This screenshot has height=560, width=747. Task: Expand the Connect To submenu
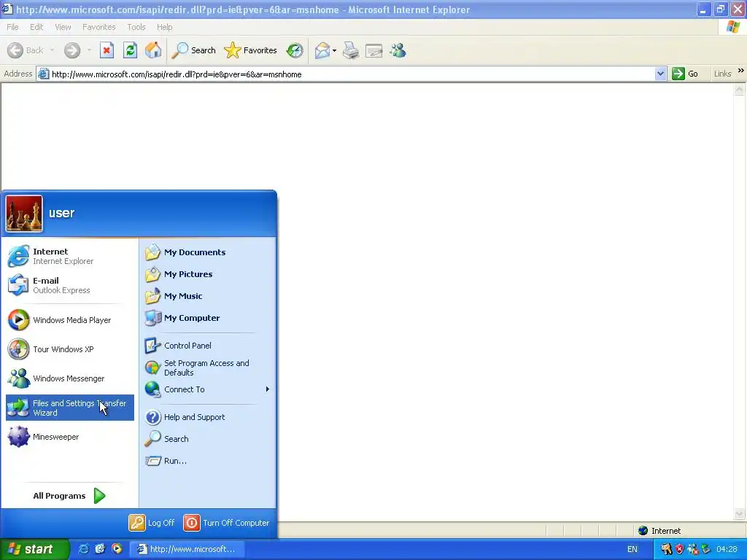(x=209, y=389)
